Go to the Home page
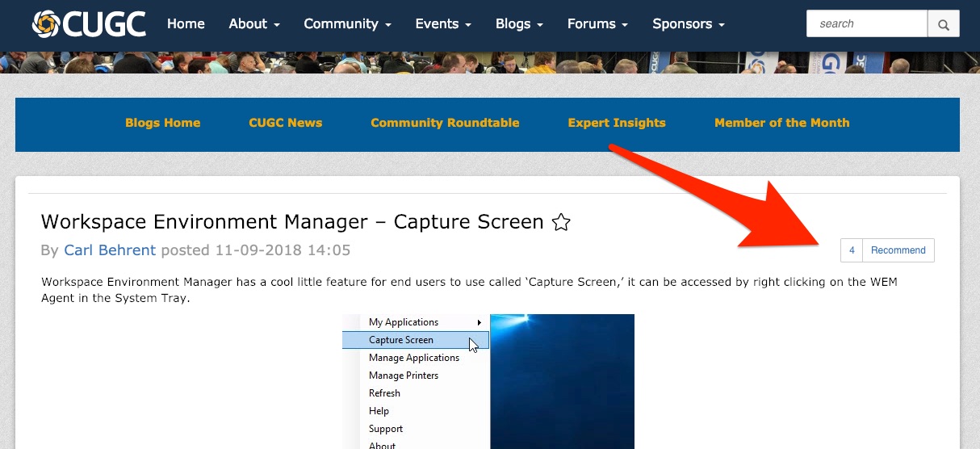980x449 pixels. coord(186,24)
